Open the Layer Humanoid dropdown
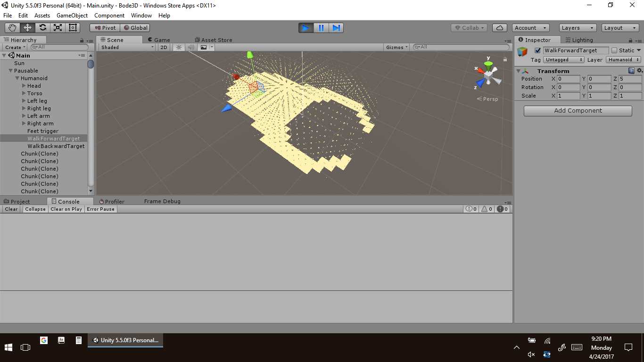644x362 pixels. (x=623, y=60)
